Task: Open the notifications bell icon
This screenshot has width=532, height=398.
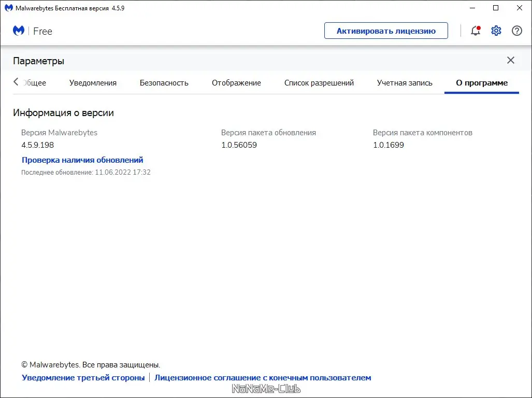Action: 476,31
